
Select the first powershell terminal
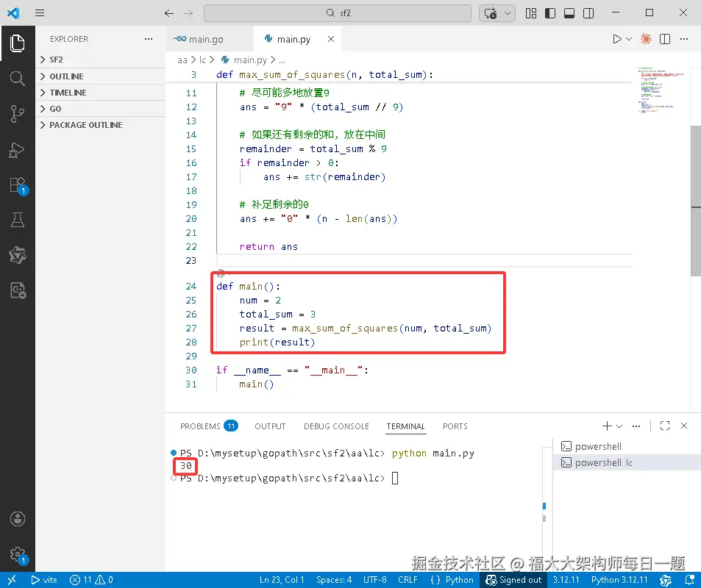click(x=627, y=446)
